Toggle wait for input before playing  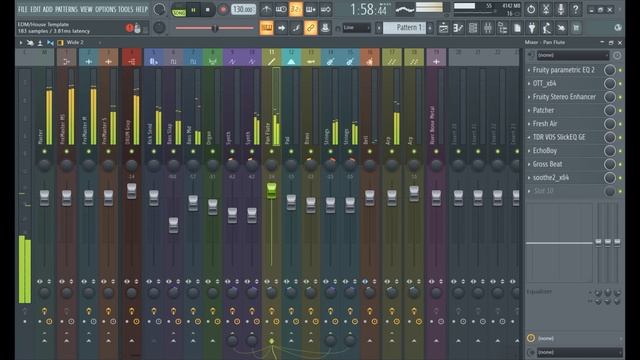(x=281, y=9)
